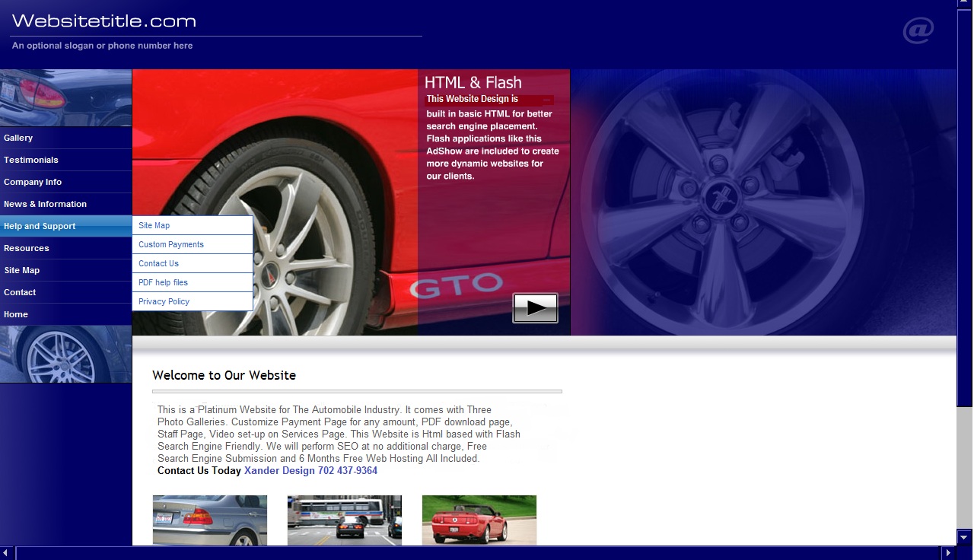Open the city street bus thumbnail

pyautogui.click(x=345, y=520)
